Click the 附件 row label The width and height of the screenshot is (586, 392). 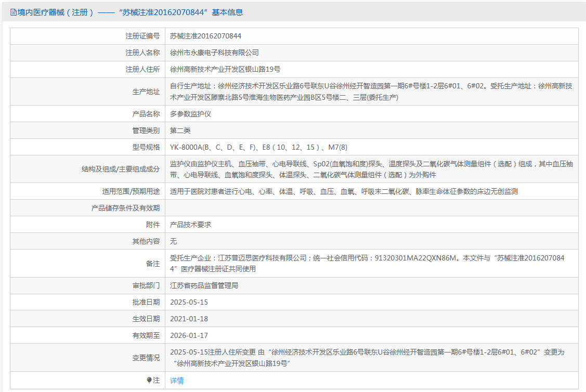[x=153, y=225]
